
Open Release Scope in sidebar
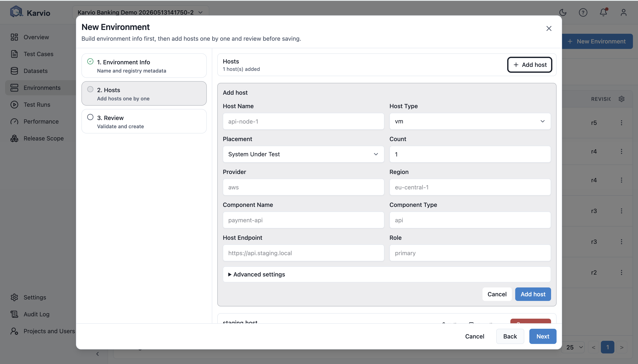(x=43, y=138)
